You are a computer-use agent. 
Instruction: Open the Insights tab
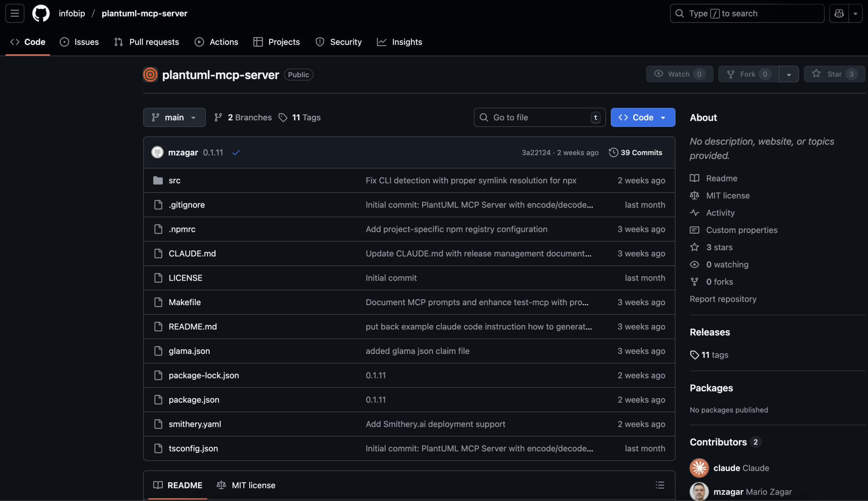(x=400, y=42)
